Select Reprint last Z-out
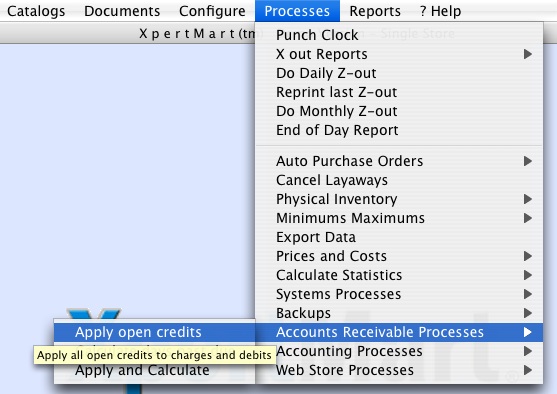 [x=399, y=92]
